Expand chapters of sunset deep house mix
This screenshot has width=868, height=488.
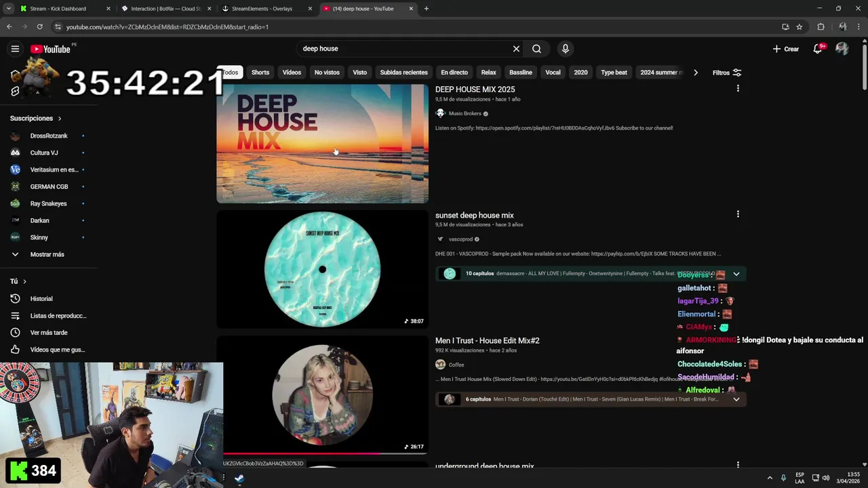pos(736,274)
